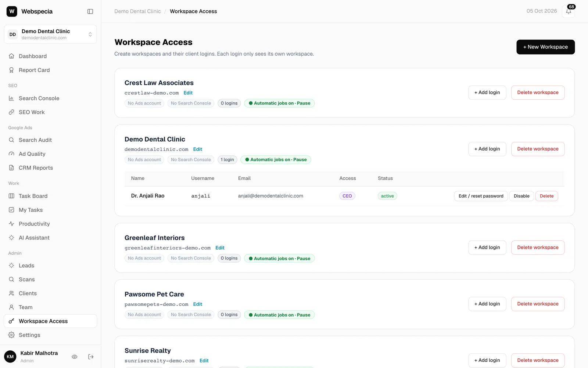Click the '1 login' badge for Demo Dental

click(227, 160)
